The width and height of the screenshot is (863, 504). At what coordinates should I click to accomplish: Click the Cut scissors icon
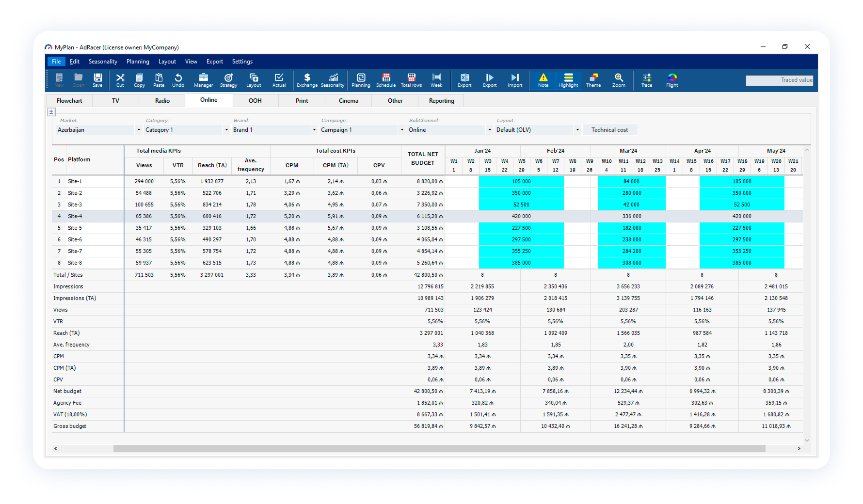(x=120, y=80)
